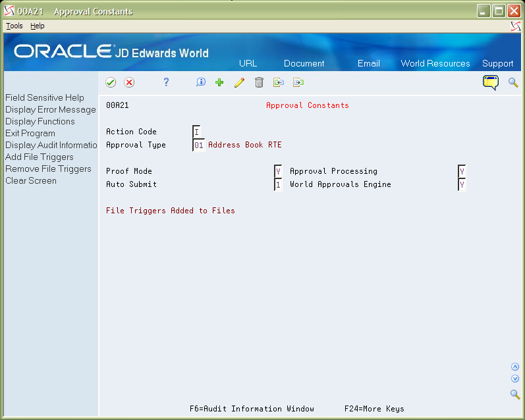Click the green plus Add icon
The height and width of the screenshot is (420, 525).
(219, 82)
